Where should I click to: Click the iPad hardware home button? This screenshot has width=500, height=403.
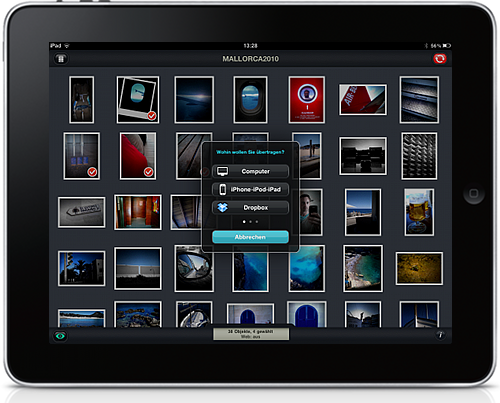tap(474, 193)
